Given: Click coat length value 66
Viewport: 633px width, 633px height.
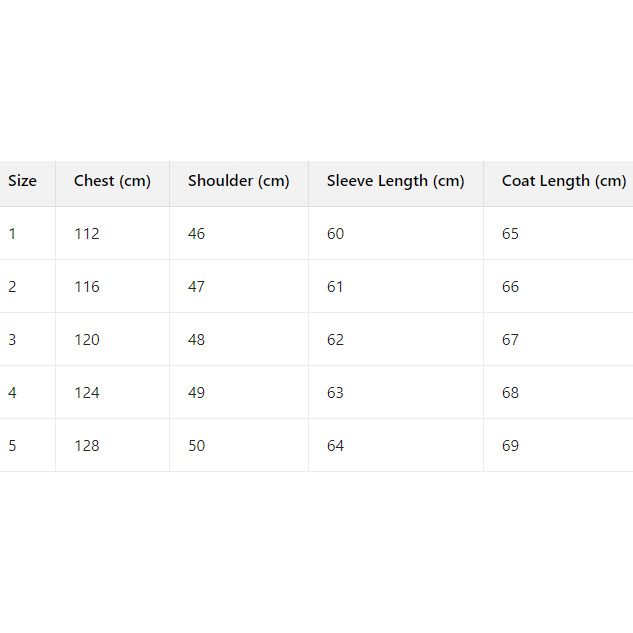Looking at the screenshot, I should pyautogui.click(x=511, y=287).
